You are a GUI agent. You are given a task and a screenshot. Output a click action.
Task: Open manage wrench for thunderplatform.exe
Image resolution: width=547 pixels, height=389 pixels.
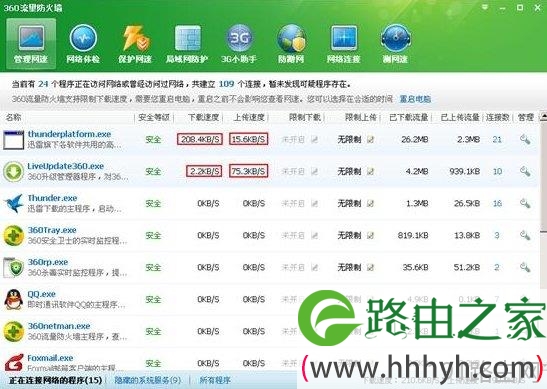tap(525, 140)
